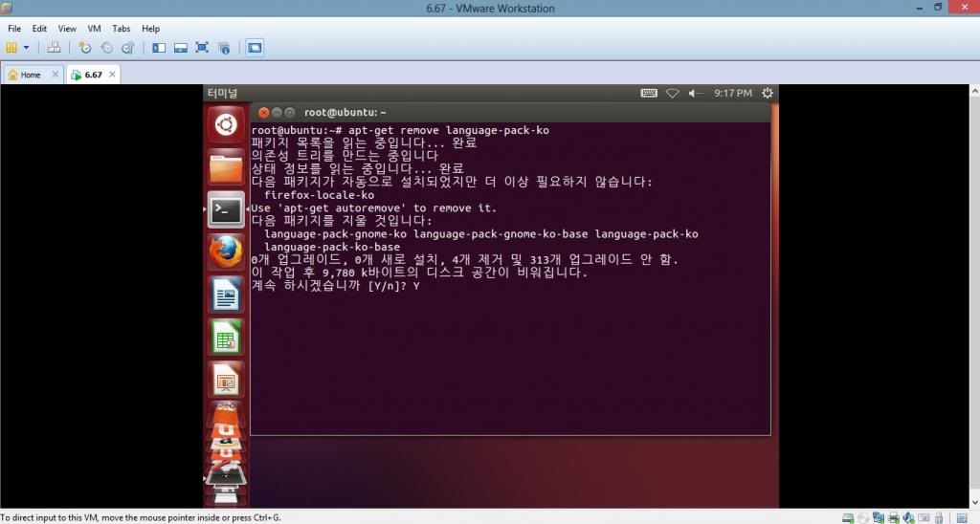Click the USB device status icon

pos(939,517)
